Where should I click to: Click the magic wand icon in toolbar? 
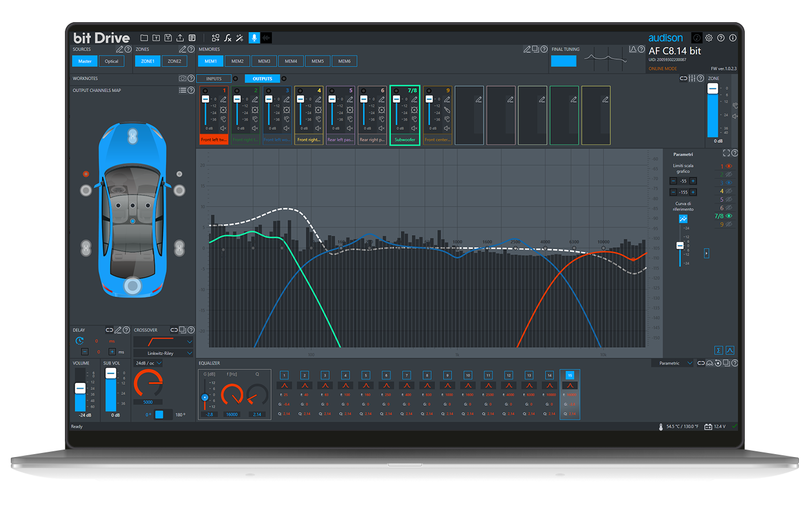pos(240,38)
